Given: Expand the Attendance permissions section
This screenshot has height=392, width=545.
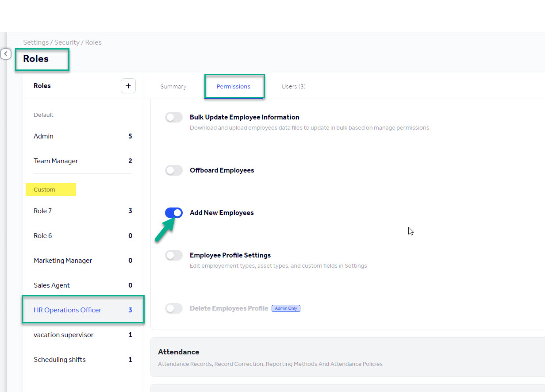Looking at the screenshot, I should click(179, 352).
